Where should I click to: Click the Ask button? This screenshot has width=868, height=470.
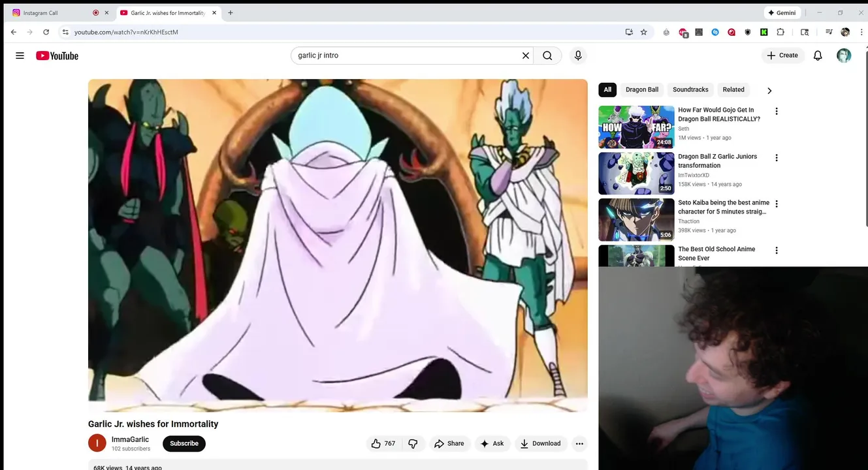coord(492,443)
